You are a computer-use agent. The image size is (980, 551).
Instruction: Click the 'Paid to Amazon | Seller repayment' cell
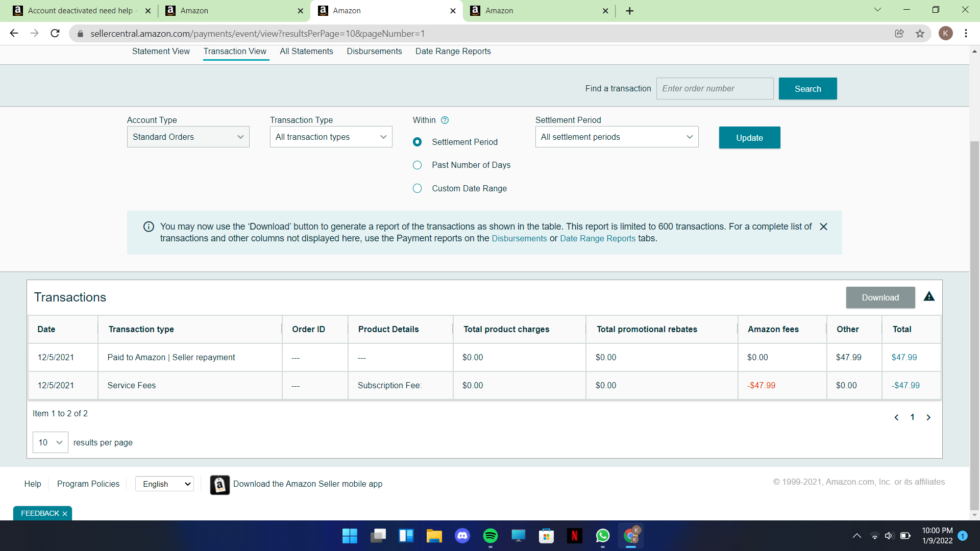tap(190, 357)
